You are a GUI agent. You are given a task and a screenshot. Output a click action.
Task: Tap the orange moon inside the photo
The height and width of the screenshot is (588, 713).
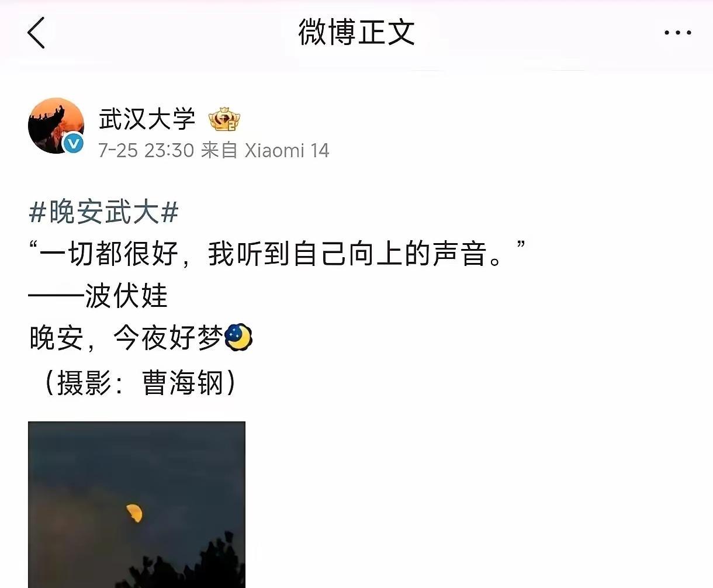[x=134, y=513]
